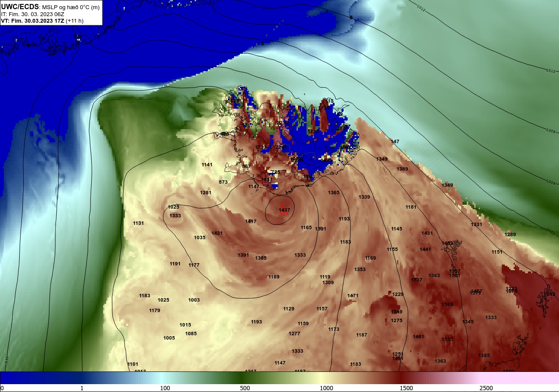Click the 1003 height value
This screenshot has width=559, height=392.
(194, 300)
